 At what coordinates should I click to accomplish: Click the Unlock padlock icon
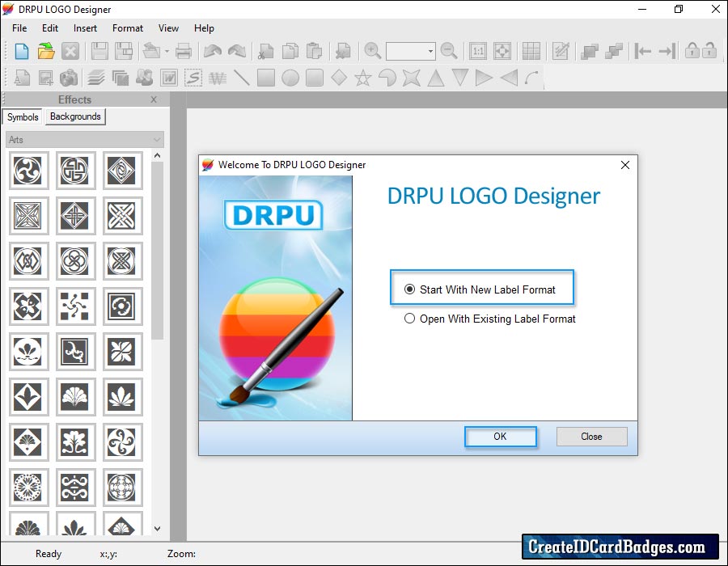coord(709,50)
